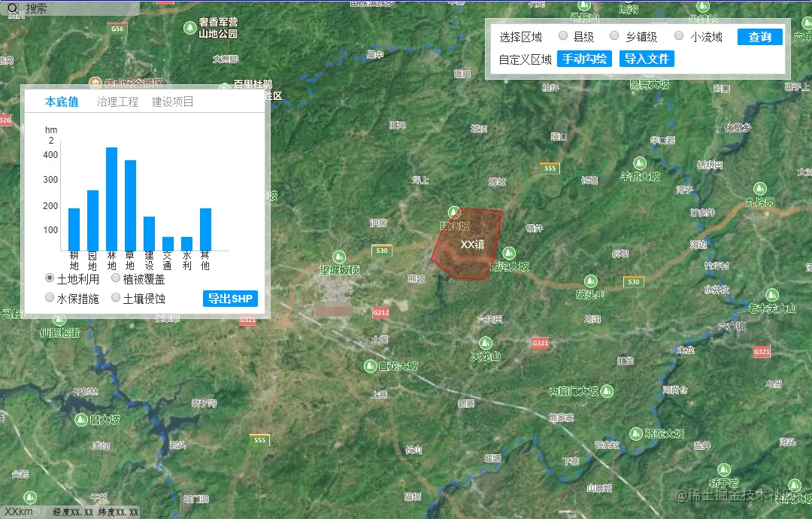Select the 土壤侵蚀 radio option
The width and height of the screenshot is (812, 519).
pos(116,297)
